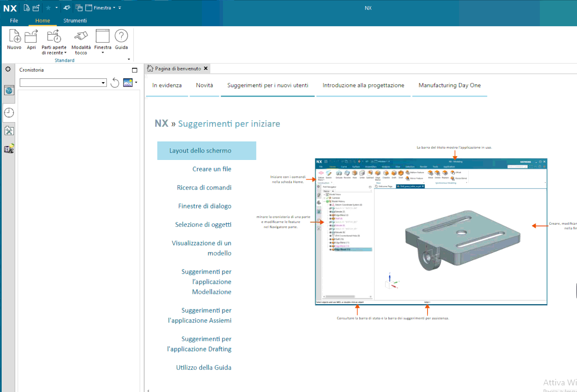Open Suggerimenti per l'applicazione Assiemi topic
Image resolution: width=577 pixels, height=392 pixels.
(x=200, y=316)
